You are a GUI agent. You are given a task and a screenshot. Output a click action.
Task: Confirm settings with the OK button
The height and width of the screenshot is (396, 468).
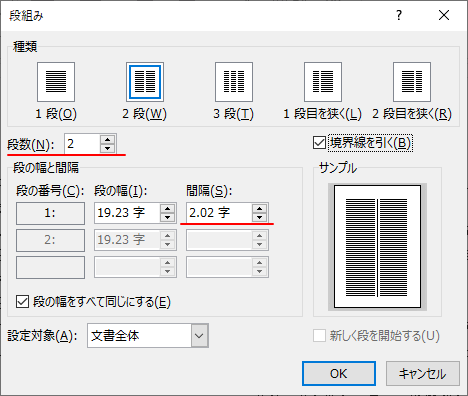tap(339, 374)
